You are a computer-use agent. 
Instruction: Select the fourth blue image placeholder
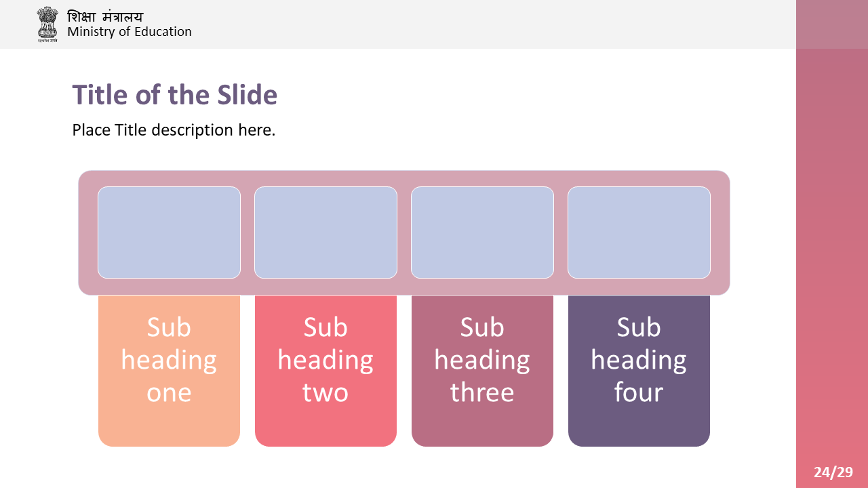[x=639, y=232]
